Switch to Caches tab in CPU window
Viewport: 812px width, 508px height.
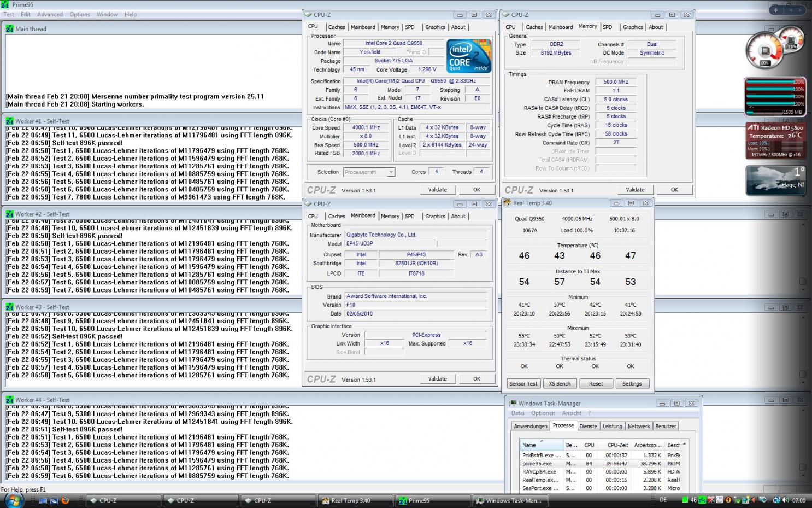(x=337, y=27)
